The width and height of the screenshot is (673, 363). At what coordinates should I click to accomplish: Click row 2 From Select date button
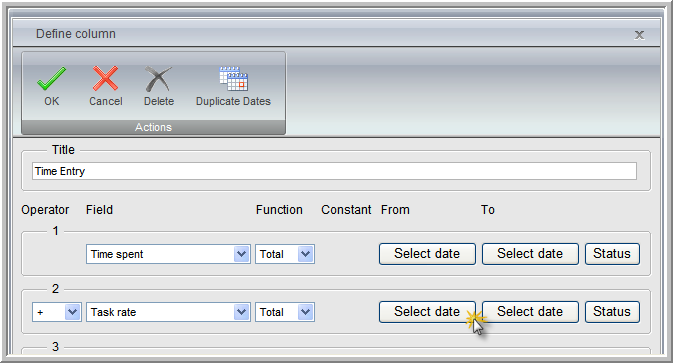427,312
